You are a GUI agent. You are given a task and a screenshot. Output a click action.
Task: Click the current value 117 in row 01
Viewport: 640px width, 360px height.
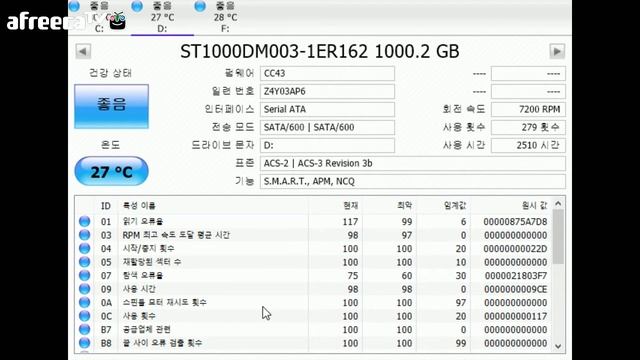click(x=350, y=222)
